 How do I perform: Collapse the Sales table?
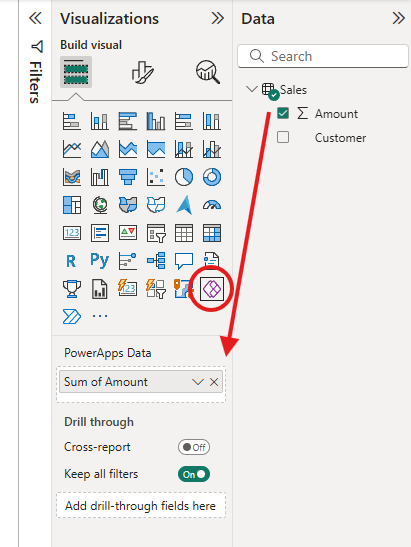point(252,89)
